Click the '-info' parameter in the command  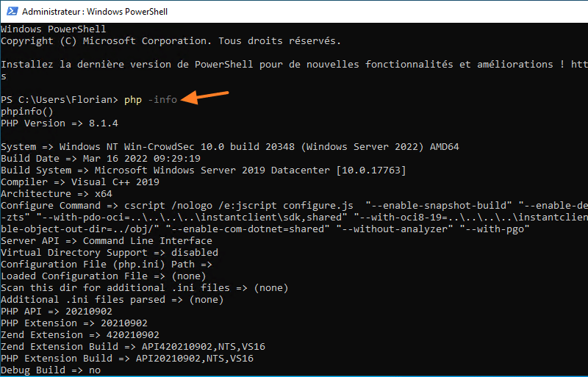point(162,100)
